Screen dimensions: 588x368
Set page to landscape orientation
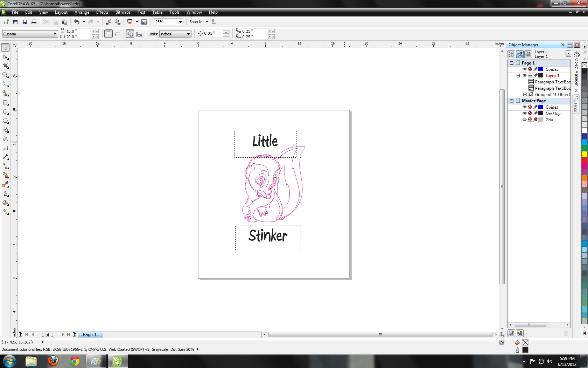click(x=118, y=34)
